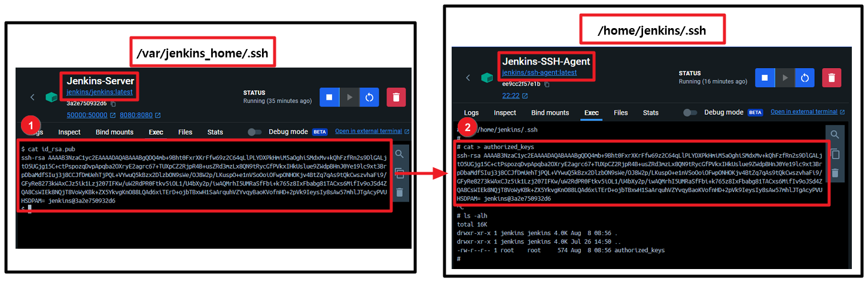Copy container ID 3a2e750932d6
The height and width of the screenshot is (281, 868).
114,103
